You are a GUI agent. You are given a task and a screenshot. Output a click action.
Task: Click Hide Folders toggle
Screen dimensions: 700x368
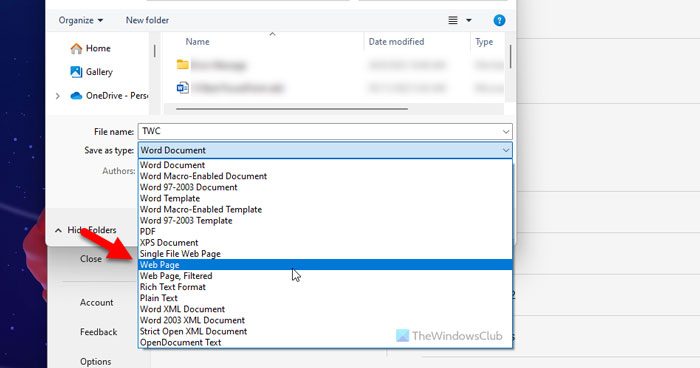click(x=86, y=230)
